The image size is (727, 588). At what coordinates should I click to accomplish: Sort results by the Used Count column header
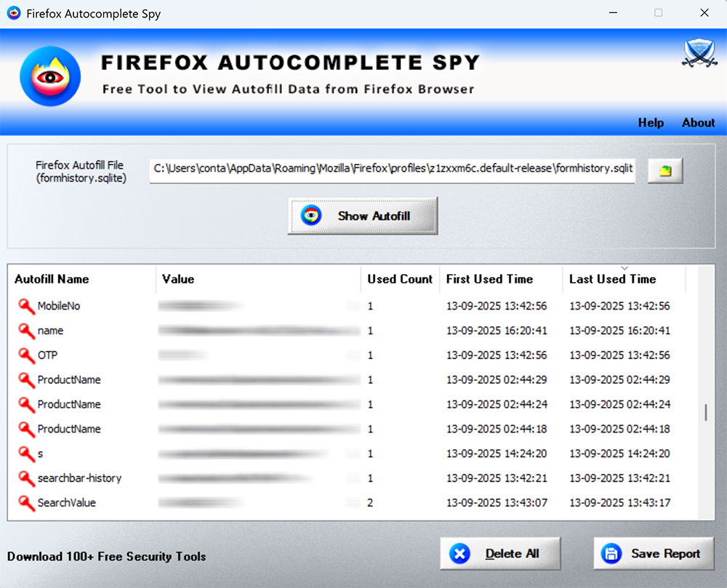tap(399, 279)
